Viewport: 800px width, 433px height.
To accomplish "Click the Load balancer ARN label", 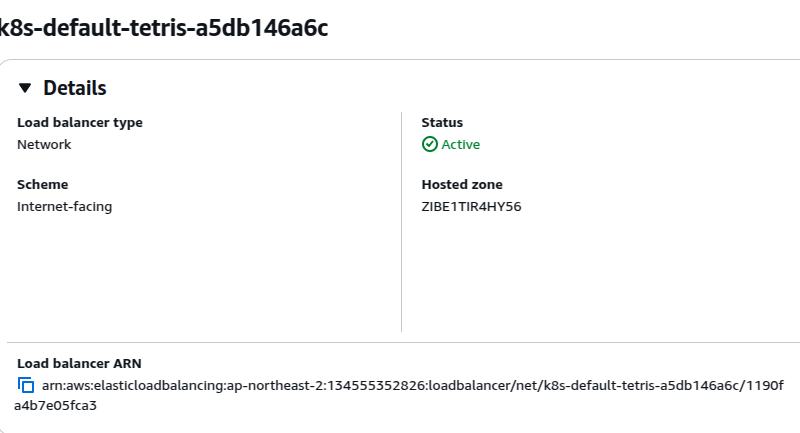I will [x=79, y=363].
